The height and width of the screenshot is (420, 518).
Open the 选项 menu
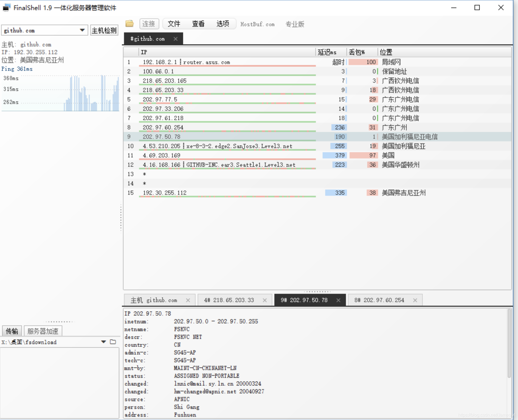tap(223, 24)
